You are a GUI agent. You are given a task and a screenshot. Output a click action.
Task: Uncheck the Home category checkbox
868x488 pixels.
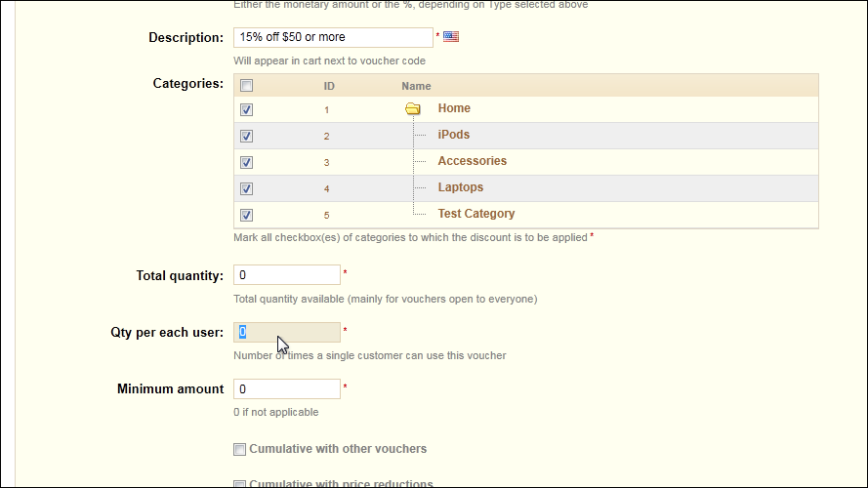pyautogui.click(x=246, y=109)
